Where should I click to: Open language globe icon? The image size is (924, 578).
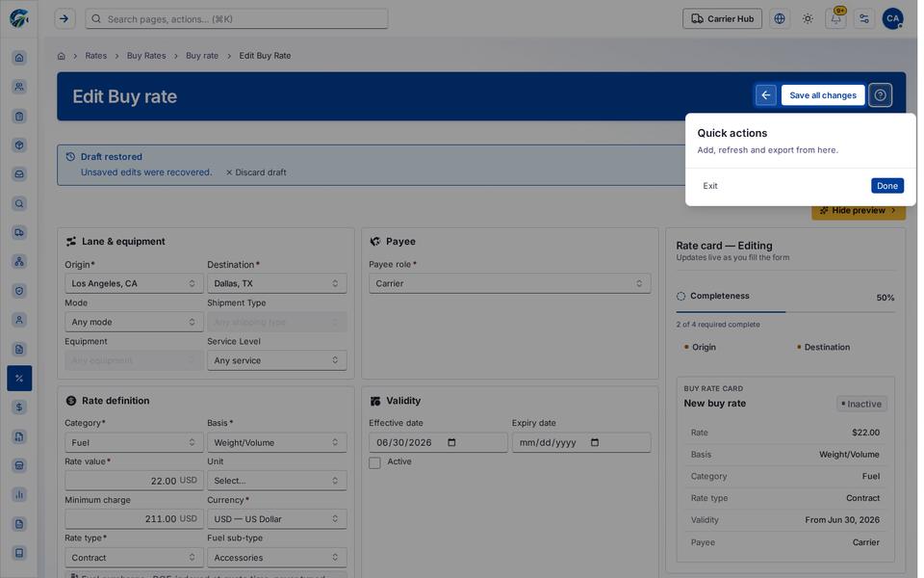[779, 19]
